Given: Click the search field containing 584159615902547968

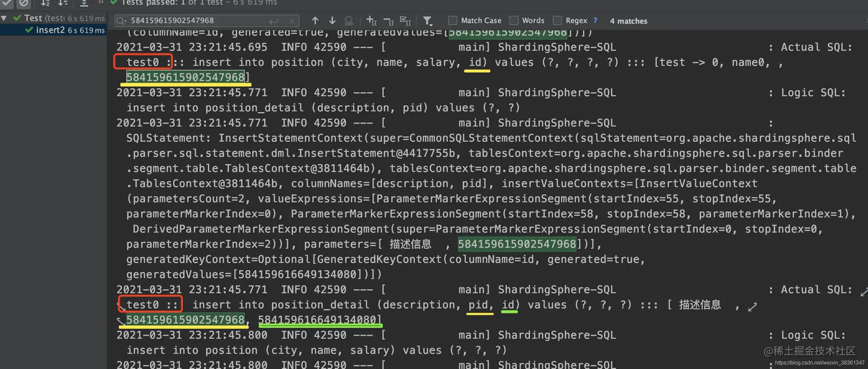Looking at the screenshot, I should pos(207,21).
